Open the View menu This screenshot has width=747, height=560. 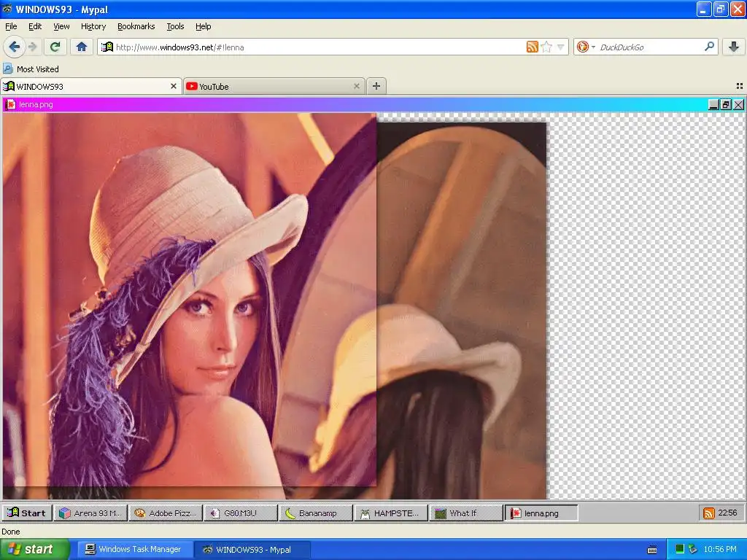[61, 26]
